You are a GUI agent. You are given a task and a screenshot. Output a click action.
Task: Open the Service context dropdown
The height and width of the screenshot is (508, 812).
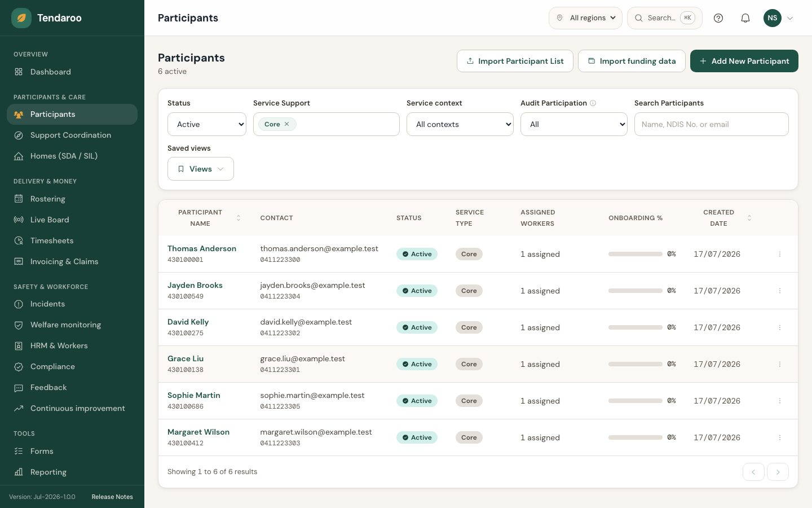[460, 124]
